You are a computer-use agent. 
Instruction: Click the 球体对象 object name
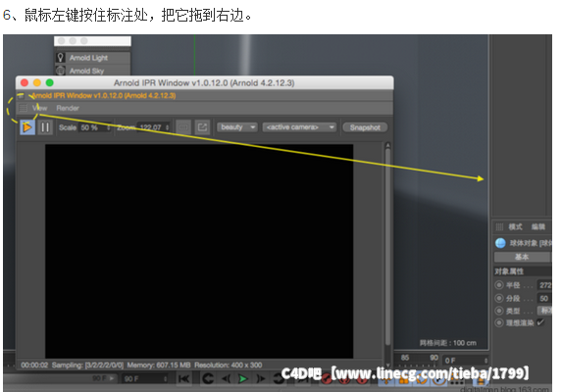pyautogui.click(x=531, y=243)
